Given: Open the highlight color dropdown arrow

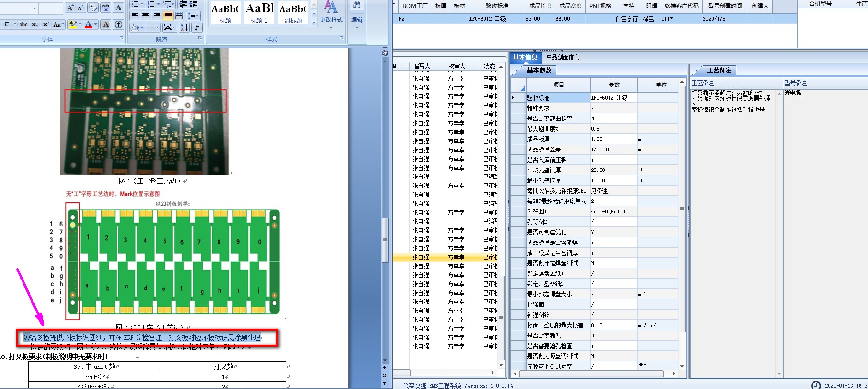Looking at the screenshot, I should (80, 24).
